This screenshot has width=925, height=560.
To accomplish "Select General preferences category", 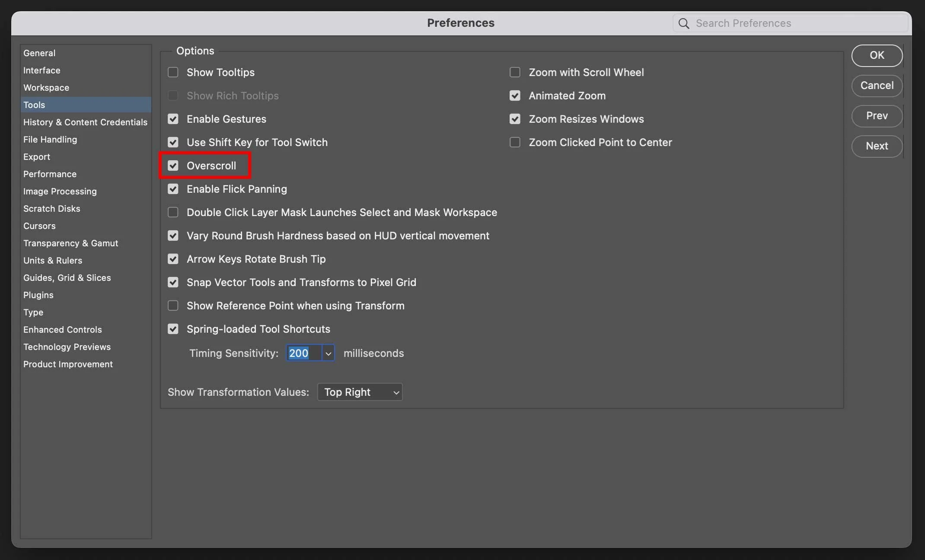I will [86, 53].
